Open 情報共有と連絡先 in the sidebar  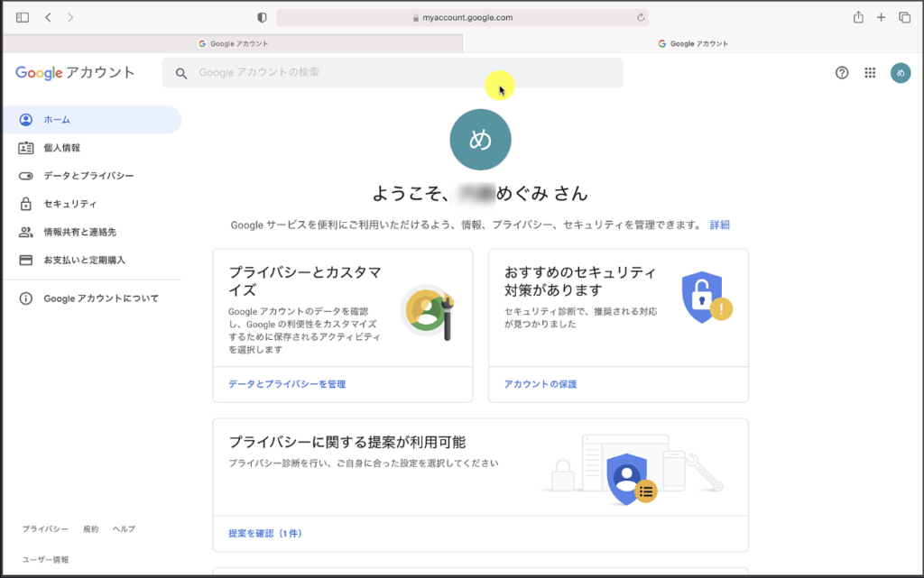coord(92,232)
